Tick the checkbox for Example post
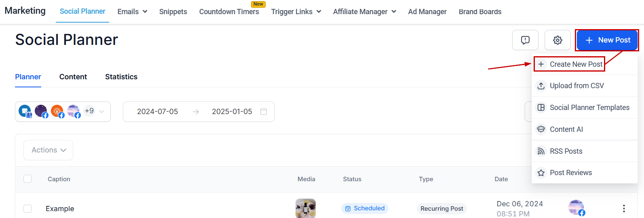644x218 pixels. (x=27, y=209)
